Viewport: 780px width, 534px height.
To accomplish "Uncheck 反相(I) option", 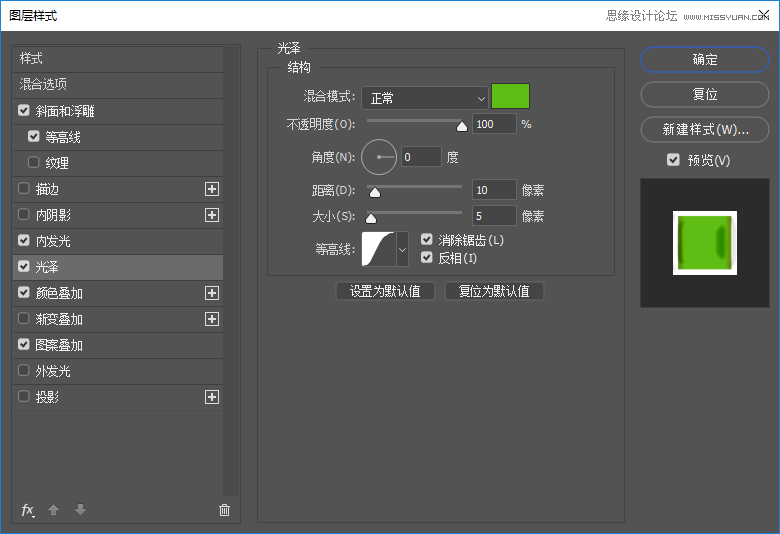I will click(426, 258).
